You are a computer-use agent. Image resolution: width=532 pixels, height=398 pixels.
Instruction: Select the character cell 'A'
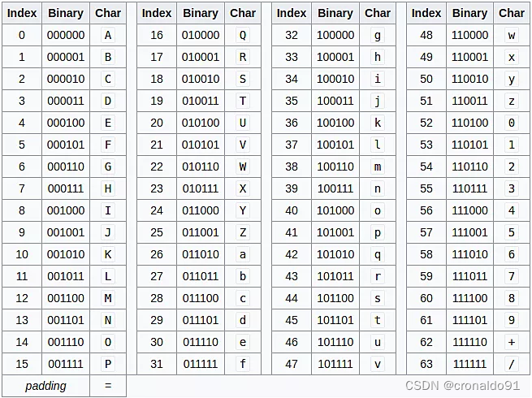[x=108, y=35]
